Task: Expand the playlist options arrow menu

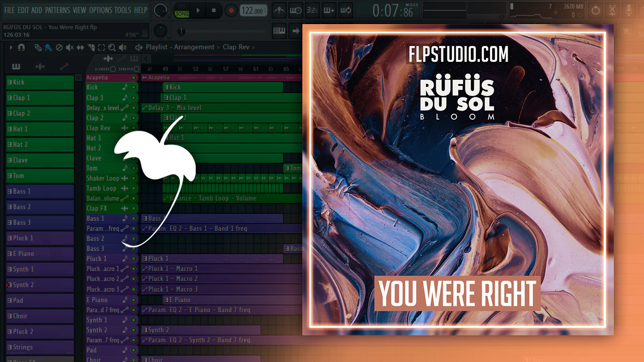Action: (x=11, y=47)
